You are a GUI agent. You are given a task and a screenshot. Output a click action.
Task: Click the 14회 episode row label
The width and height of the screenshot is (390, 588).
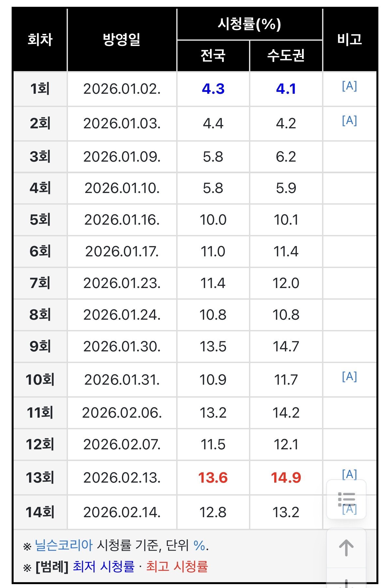[40, 512]
